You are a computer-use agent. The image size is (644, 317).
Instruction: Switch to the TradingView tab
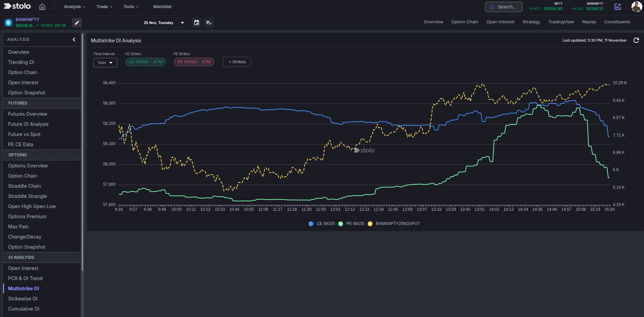(560, 22)
